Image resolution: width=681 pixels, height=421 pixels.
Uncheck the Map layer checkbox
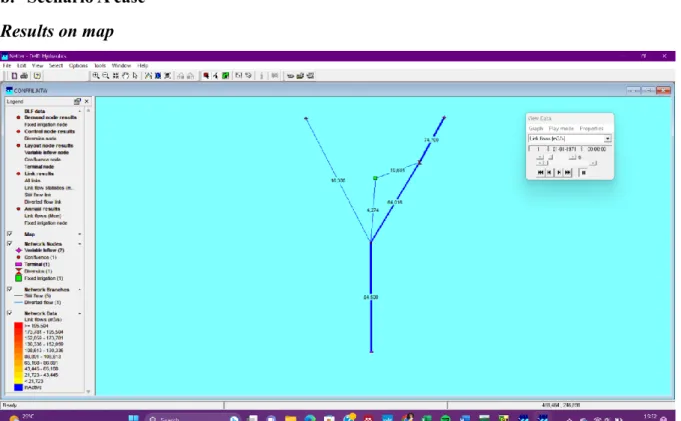coord(9,234)
